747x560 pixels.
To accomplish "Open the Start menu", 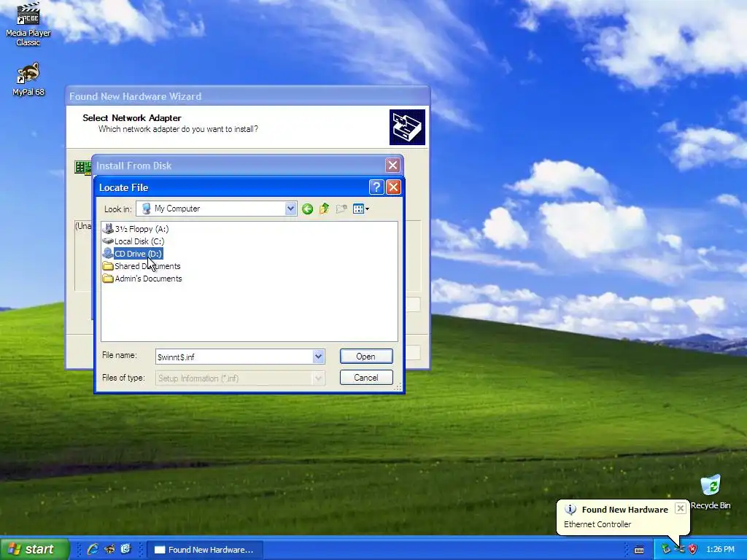I will point(35,549).
